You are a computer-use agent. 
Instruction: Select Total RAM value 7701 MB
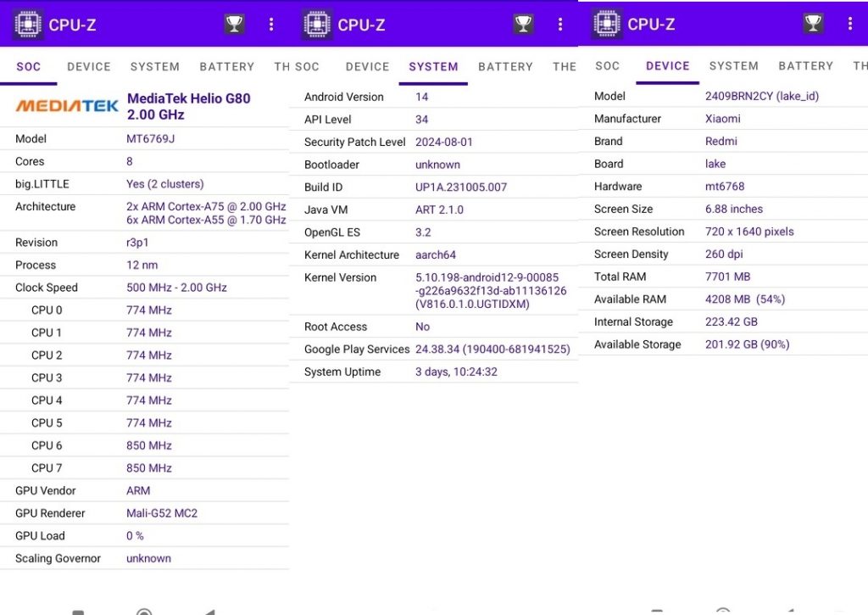[727, 277]
